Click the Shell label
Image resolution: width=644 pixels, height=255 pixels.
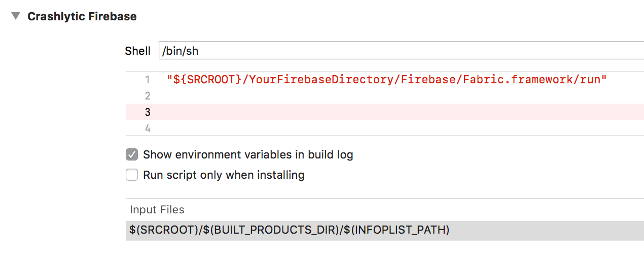(x=137, y=51)
